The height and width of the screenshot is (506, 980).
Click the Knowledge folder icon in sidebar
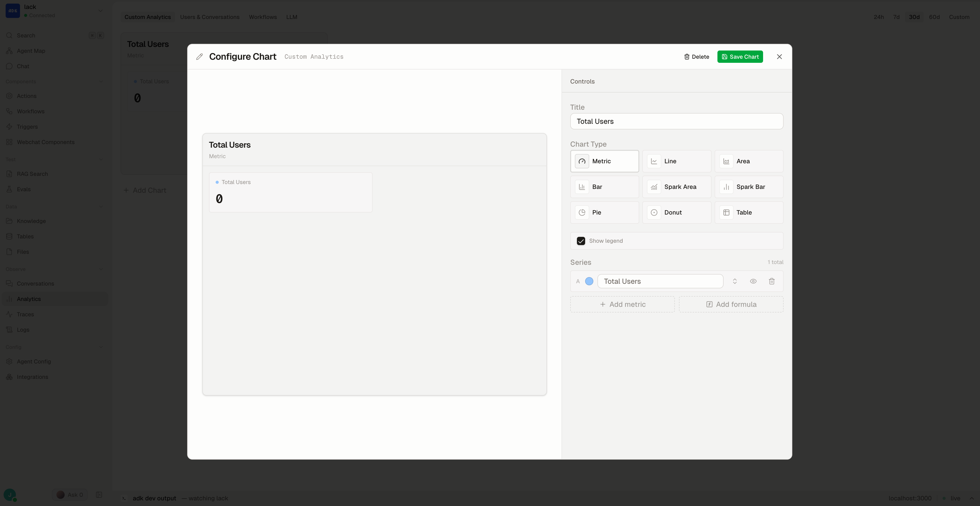coord(9,221)
